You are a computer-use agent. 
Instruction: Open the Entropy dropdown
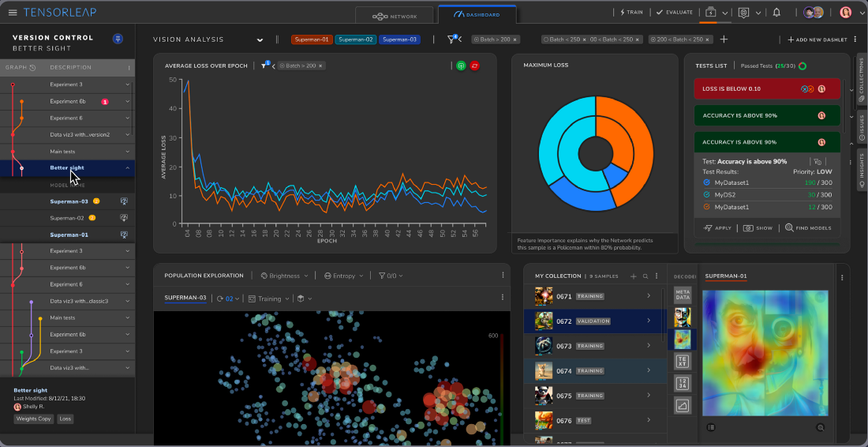click(x=344, y=276)
